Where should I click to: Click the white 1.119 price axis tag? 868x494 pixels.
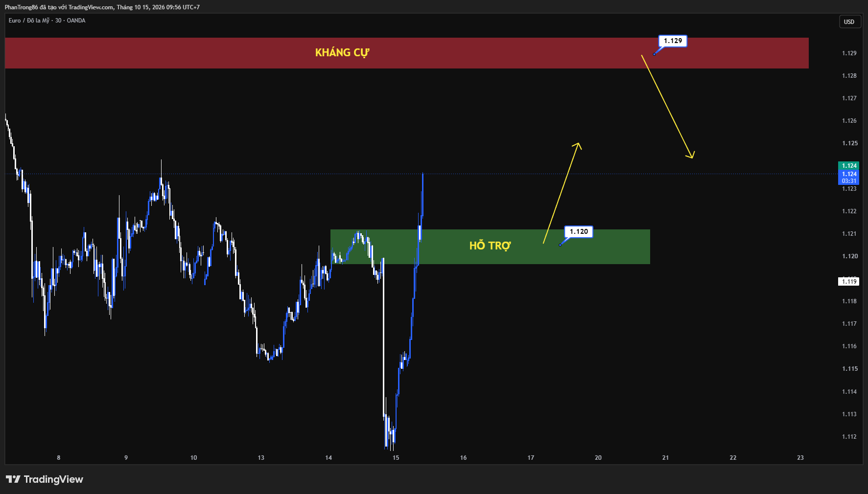(849, 281)
